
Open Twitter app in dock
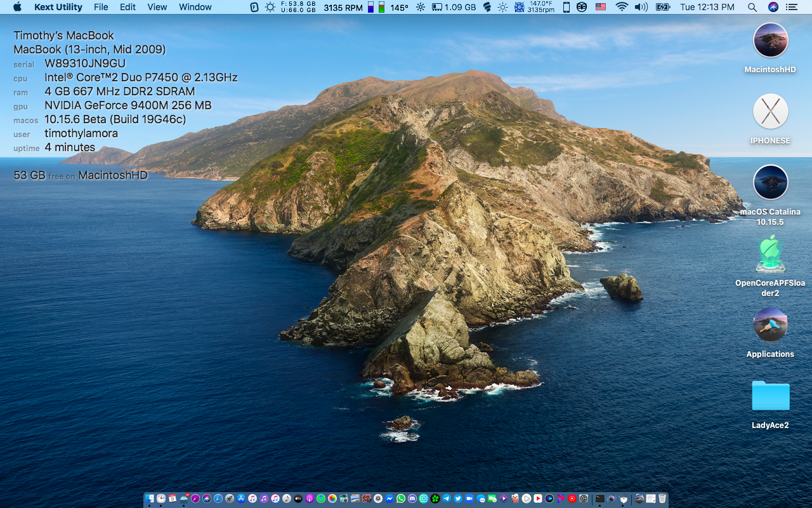click(x=458, y=498)
